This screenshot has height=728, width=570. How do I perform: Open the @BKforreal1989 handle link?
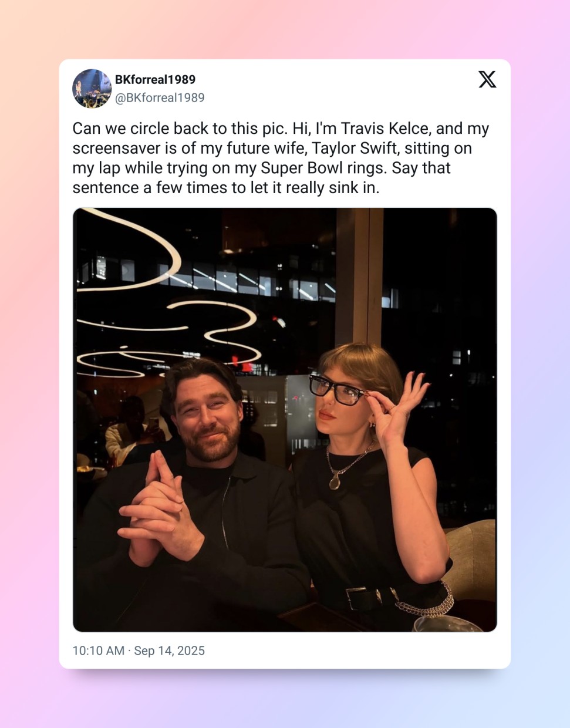[x=160, y=98]
